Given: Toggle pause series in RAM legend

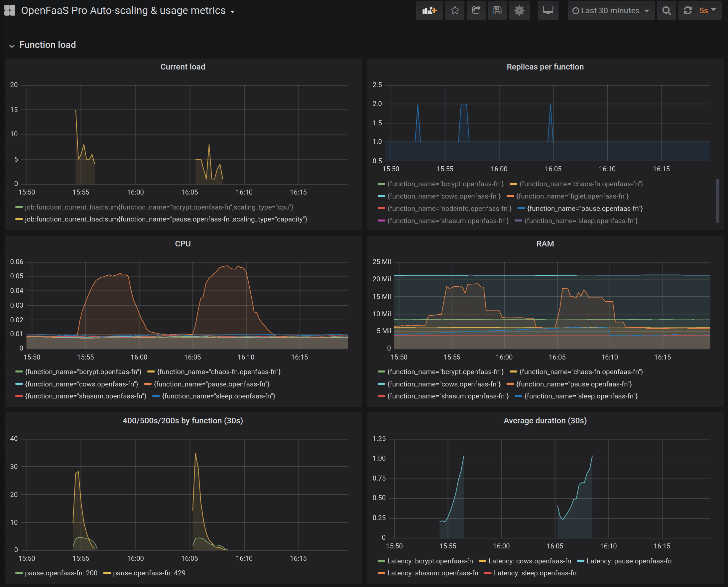Looking at the screenshot, I should [574, 384].
